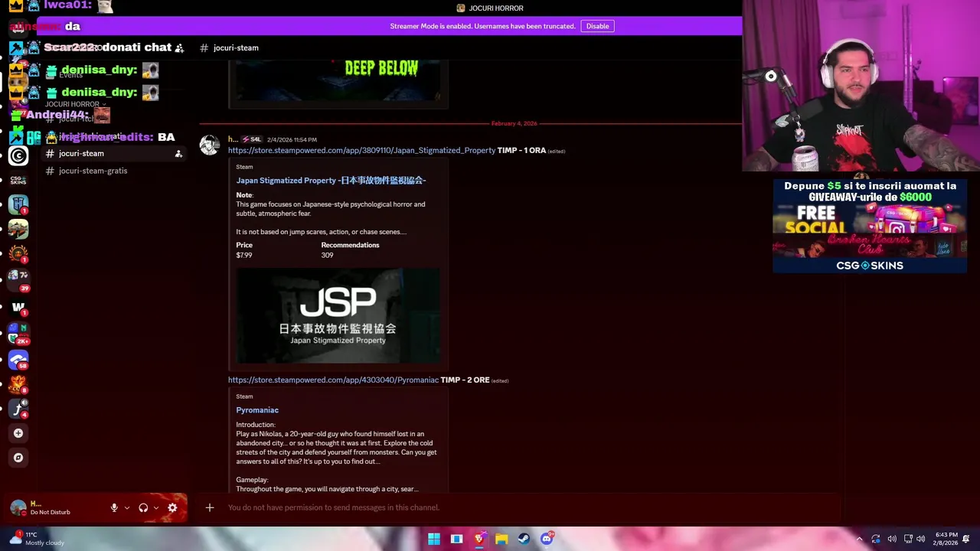Open server folder with 39 badge
Screen dimensions: 980x551
[x=18, y=280]
